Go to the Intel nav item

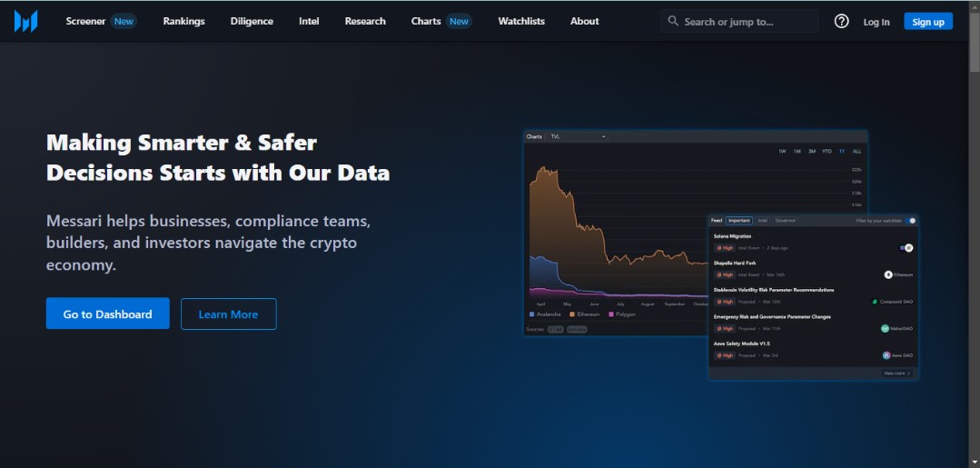coord(309,21)
